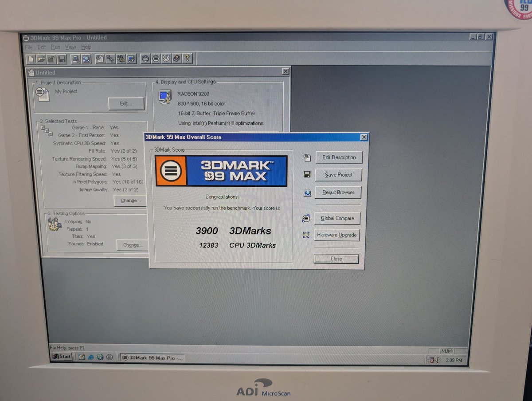Click the display settings toolbar icon

click(x=132, y=59)
